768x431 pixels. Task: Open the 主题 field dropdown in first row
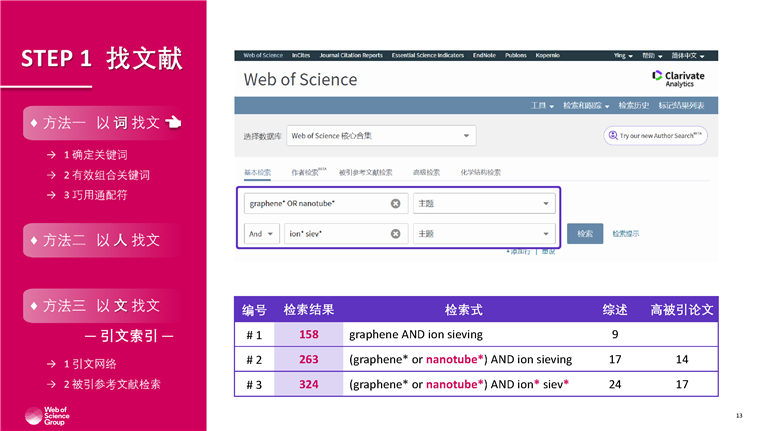pos(484,204)
